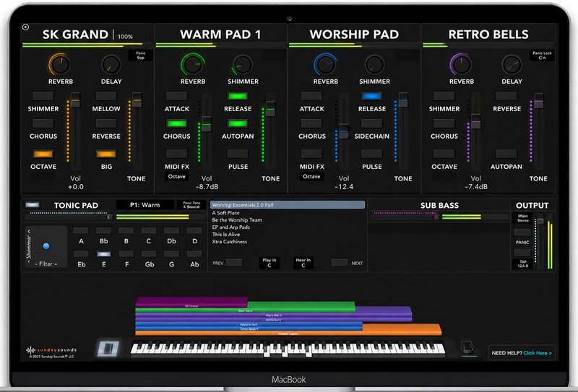This screenshot has height=392, width=578.
Task: Click the sustain pedal icon near keyboard
Action: (x=108, y=349)
